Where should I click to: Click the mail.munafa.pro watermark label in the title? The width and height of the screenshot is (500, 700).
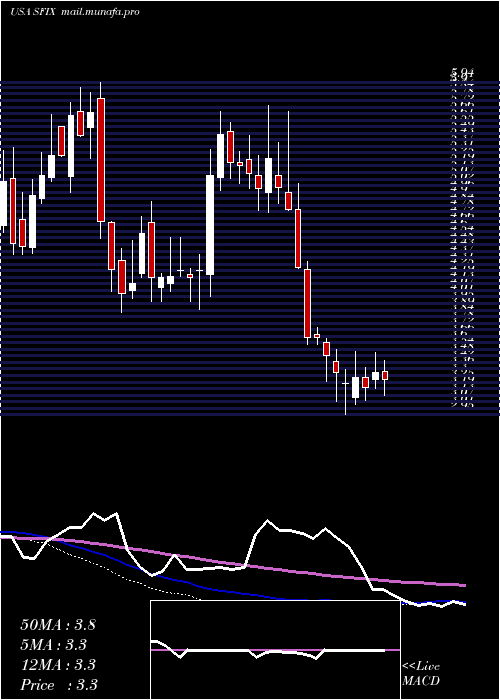click(99, 12)
